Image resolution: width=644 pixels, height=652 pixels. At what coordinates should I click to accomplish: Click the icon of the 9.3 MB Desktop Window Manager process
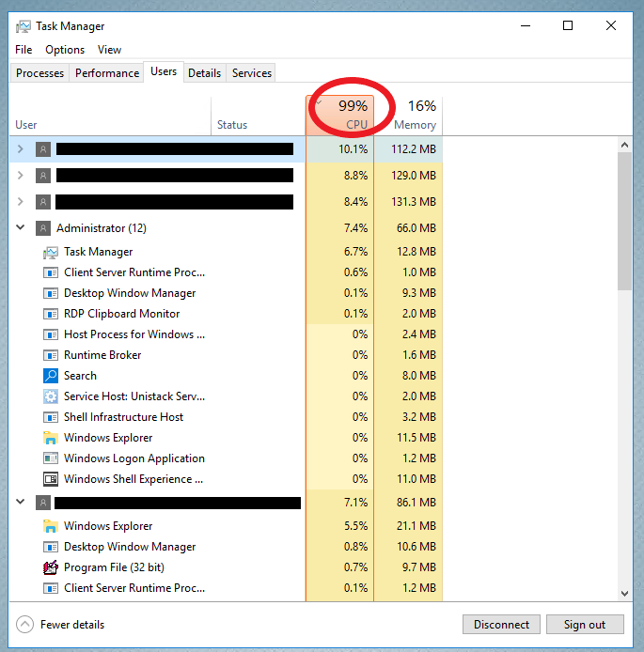[x=51, y=293]
